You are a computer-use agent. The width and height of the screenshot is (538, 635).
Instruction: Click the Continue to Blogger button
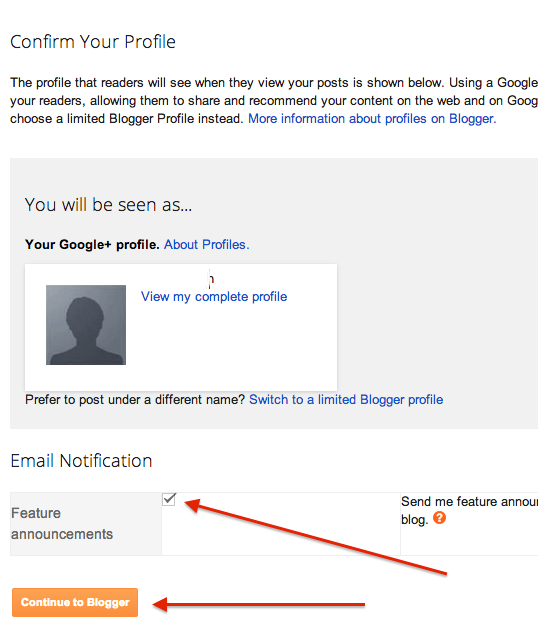[x=75, y=602]
